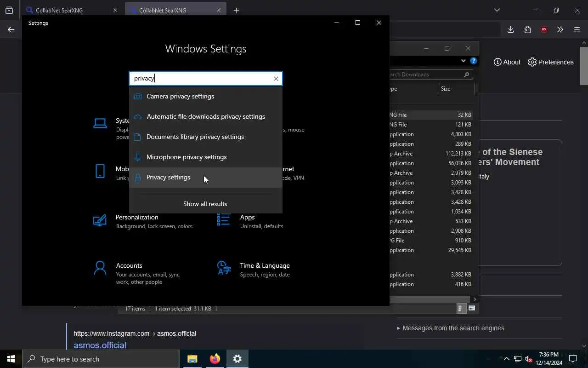Switch Explorer to large thumbnails view icon
588x368 pixels.
coord(472,308)
